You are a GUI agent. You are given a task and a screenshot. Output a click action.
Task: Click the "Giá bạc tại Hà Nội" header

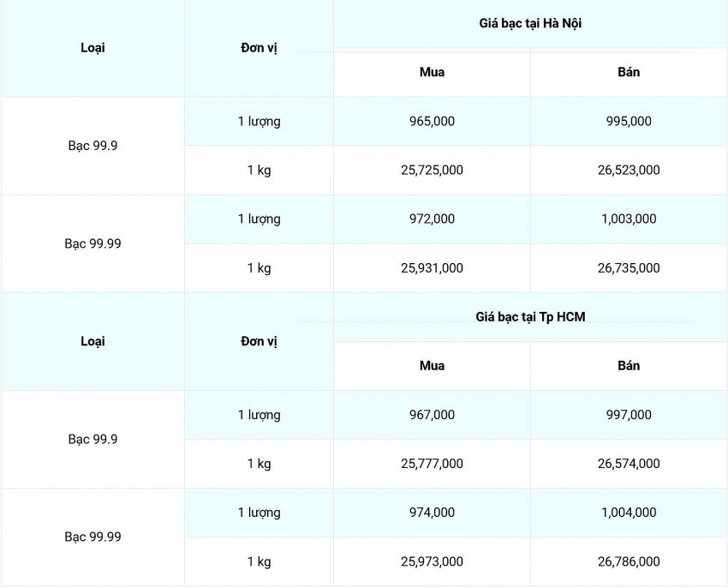pos(530,24)
